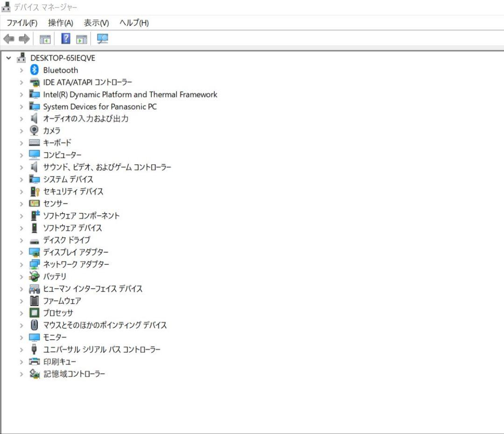The image size is (504, 434).
Task: Select the DESKTOP-65IEQVE label
Action: click(x=63, y=58)
